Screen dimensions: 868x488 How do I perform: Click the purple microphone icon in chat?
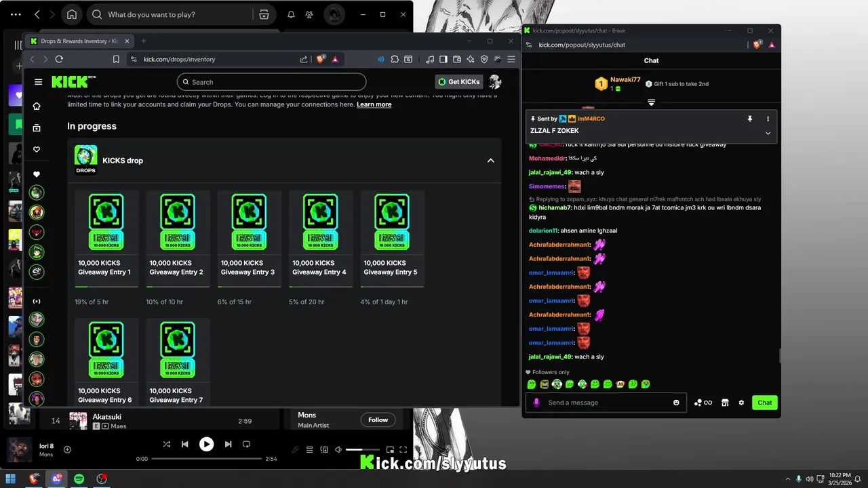pyautogui.click(x=536, y=403)
